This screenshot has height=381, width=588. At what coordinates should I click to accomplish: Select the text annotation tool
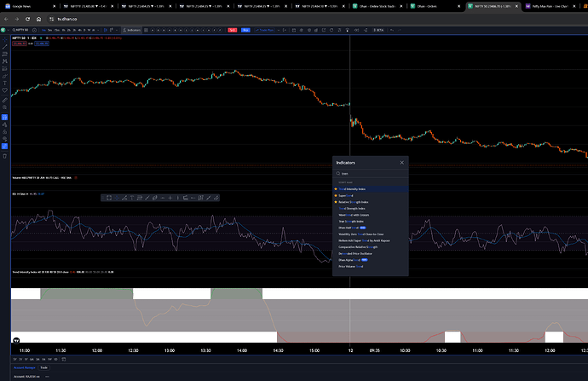click(4, 83)
